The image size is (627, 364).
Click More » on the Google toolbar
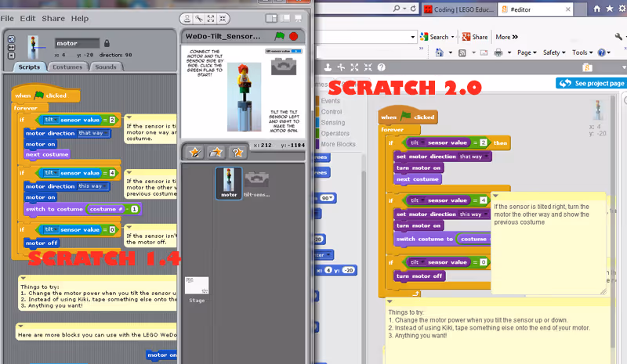[x=506, y=37]
